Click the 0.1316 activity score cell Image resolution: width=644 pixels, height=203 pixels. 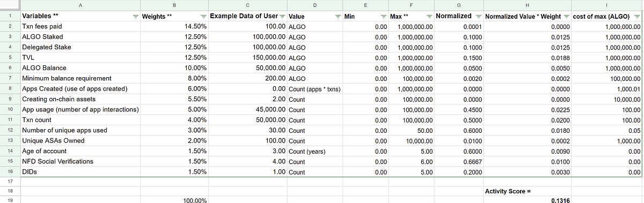pyautogui.click(x=527, y=200)
